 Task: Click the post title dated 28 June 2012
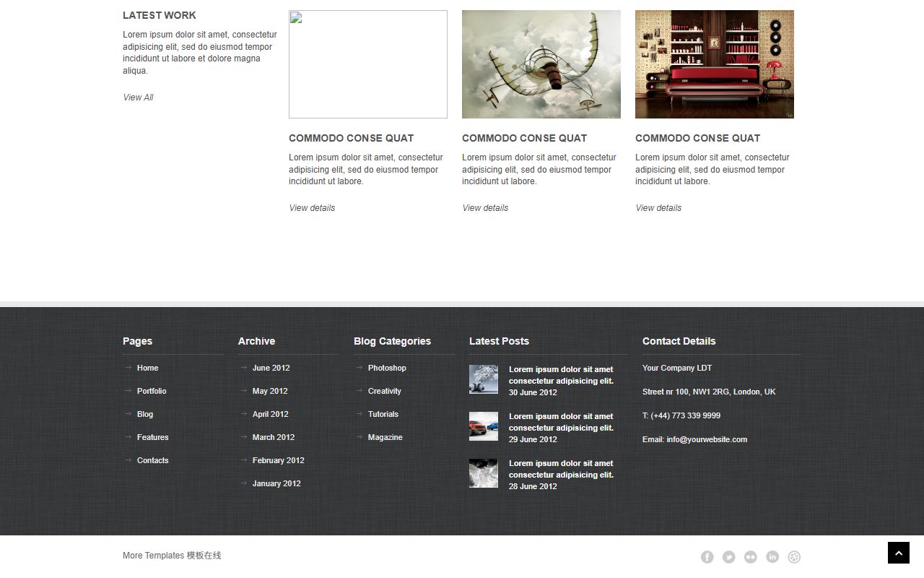coord(561,469)
